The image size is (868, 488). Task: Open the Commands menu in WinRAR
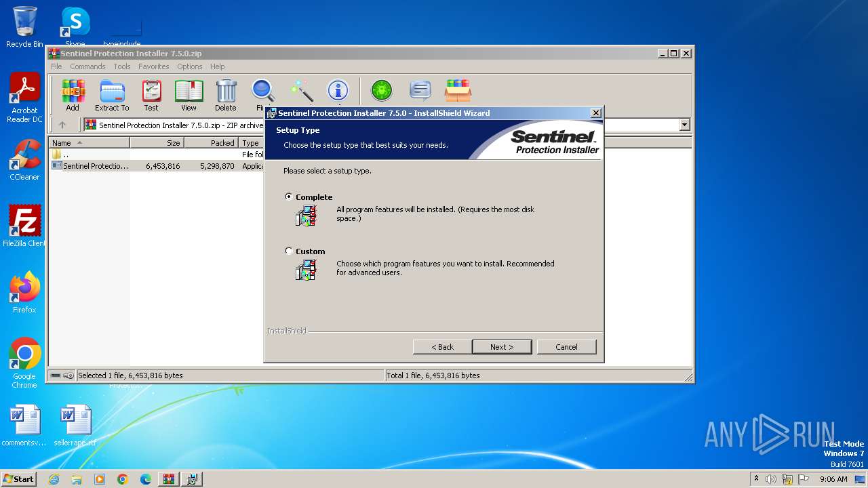point(87,66)
